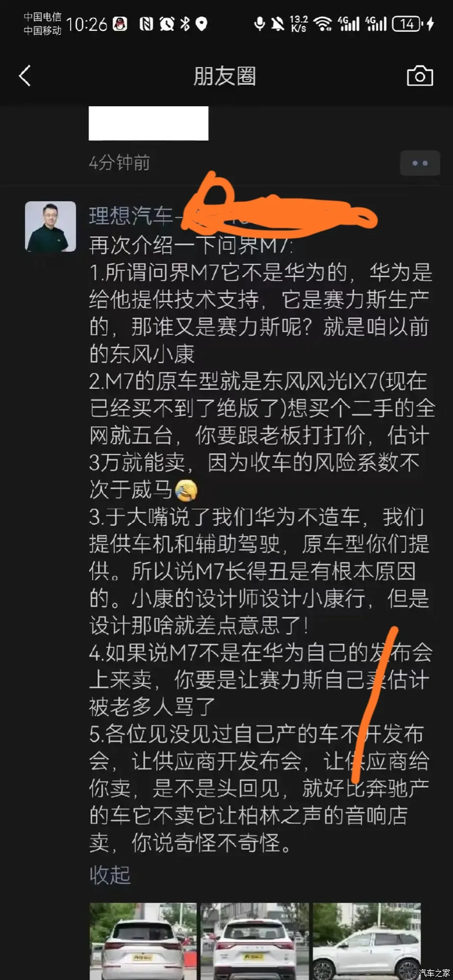The width and height of the screenshot is (453, 980).
Task: Tap the alarm clock status icon
Action: click(167, 24)
